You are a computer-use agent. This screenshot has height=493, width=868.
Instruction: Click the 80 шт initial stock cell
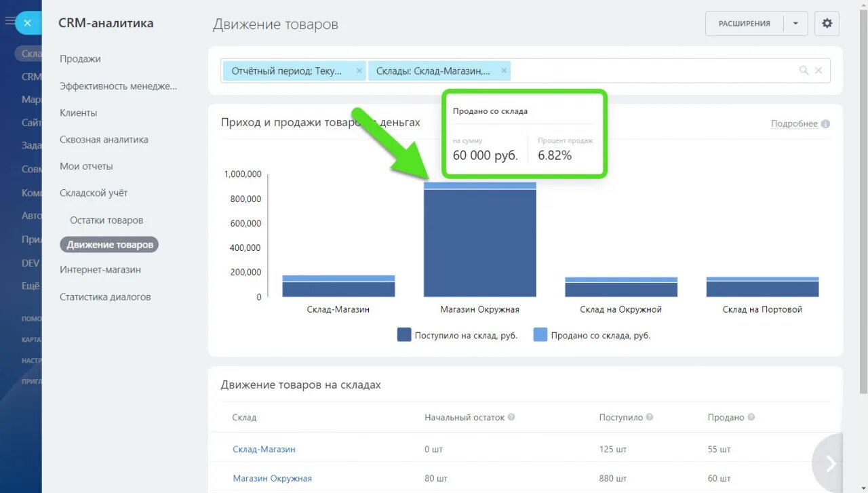click(x=436, y=478)
